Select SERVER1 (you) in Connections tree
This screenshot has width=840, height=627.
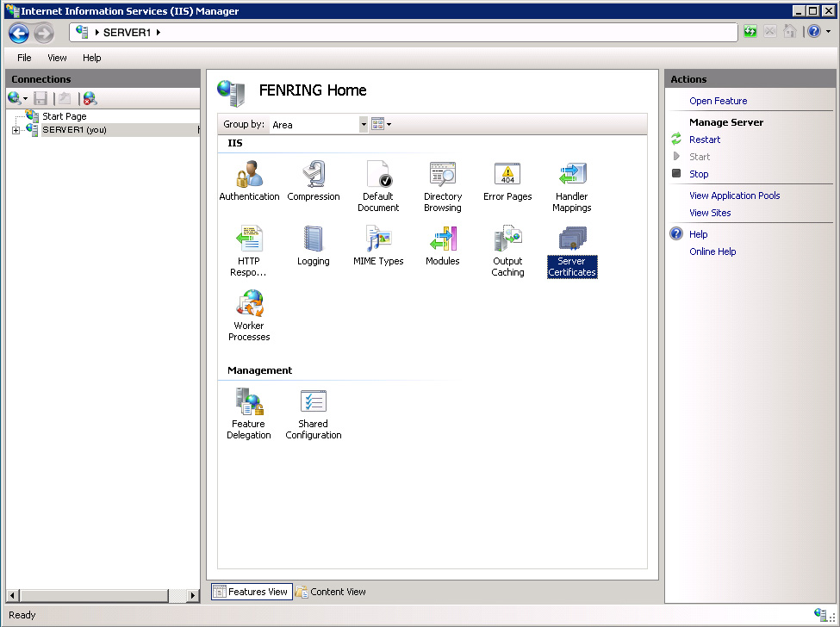[74, 129]
